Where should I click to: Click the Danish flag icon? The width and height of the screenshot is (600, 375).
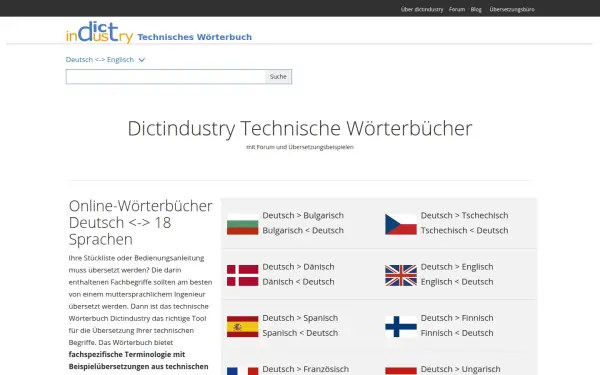coord(243,276)
